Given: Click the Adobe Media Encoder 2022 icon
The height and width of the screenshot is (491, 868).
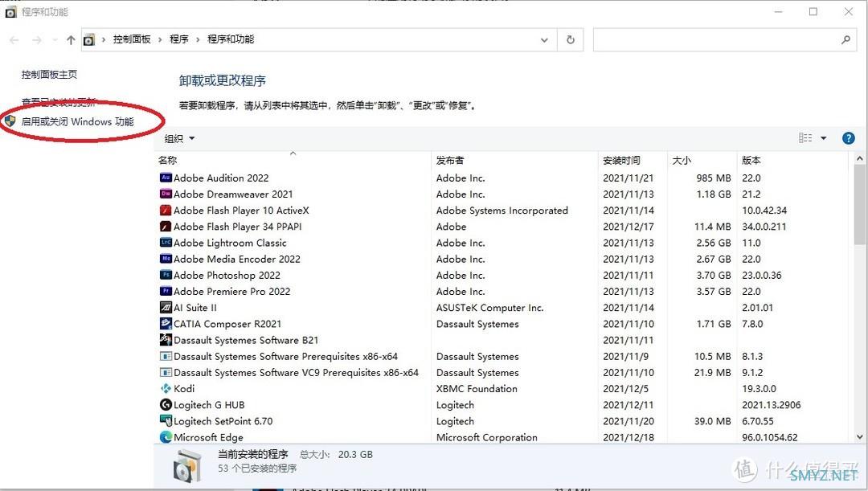Looking at the screenshot, I should tap(166, 259).
